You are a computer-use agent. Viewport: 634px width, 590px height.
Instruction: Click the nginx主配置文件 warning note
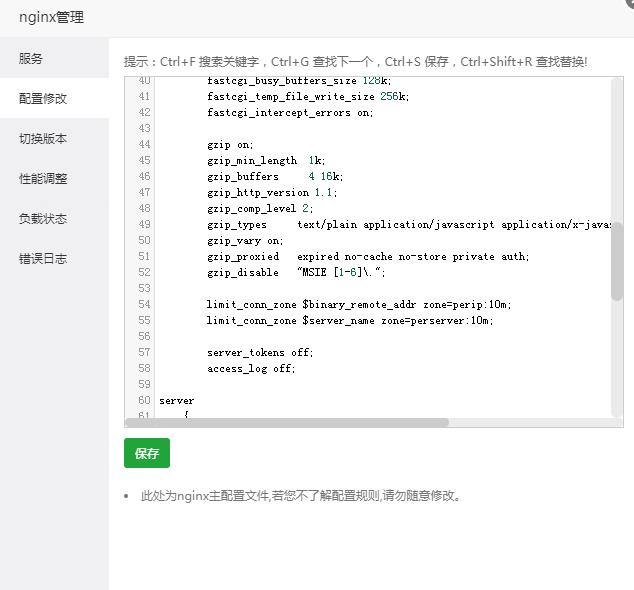pos(300,495)
